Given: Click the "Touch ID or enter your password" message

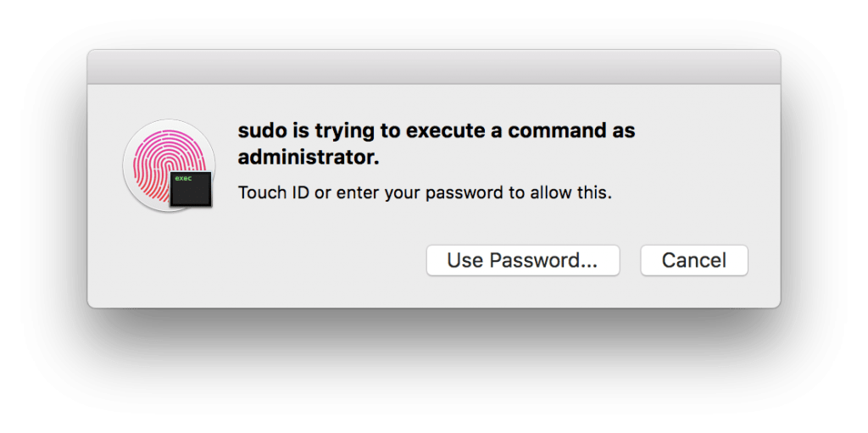Looking at the screenshot, I should 424,192.
